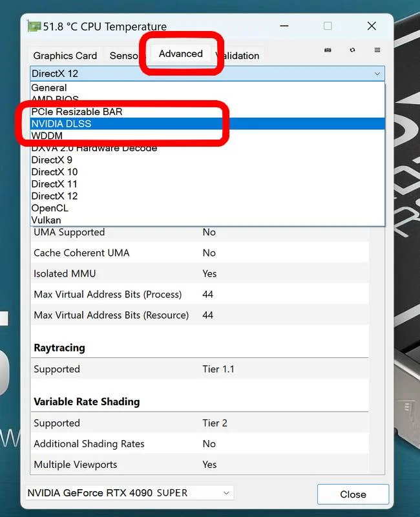Click the screenshot camera icon
This screenshot has height=517, width=420.
pos(328,50)
